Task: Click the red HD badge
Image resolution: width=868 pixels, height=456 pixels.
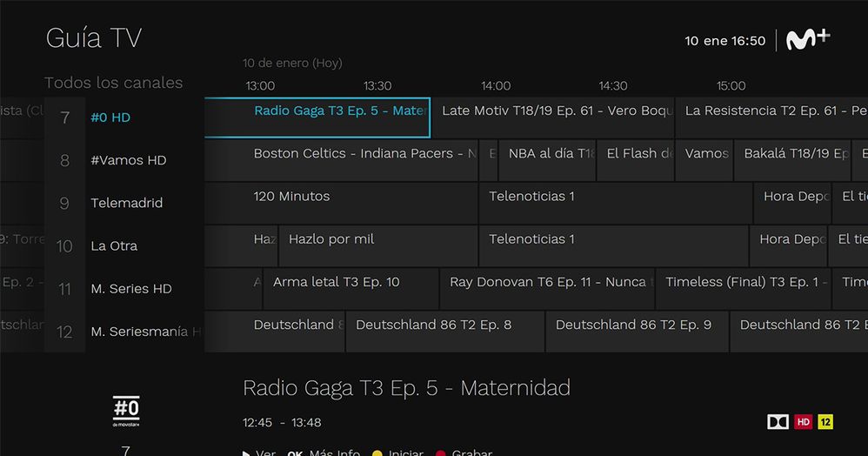Action: coord(804,422)
